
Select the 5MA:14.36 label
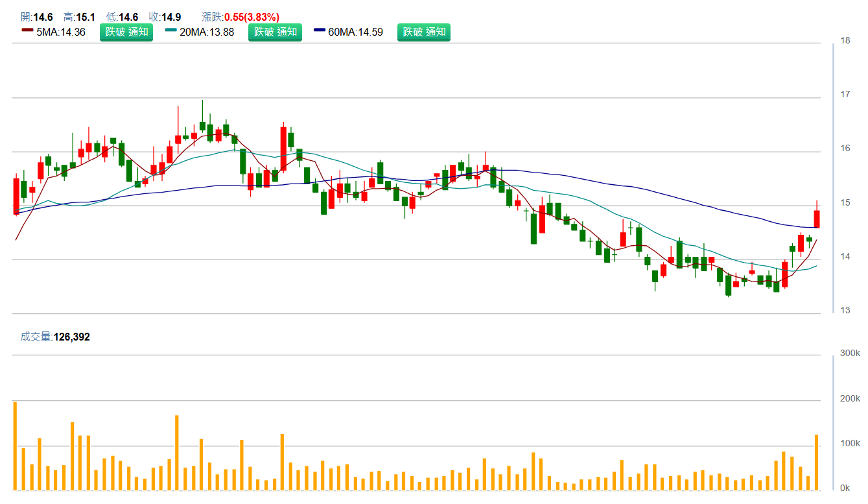tap(61, 32)
